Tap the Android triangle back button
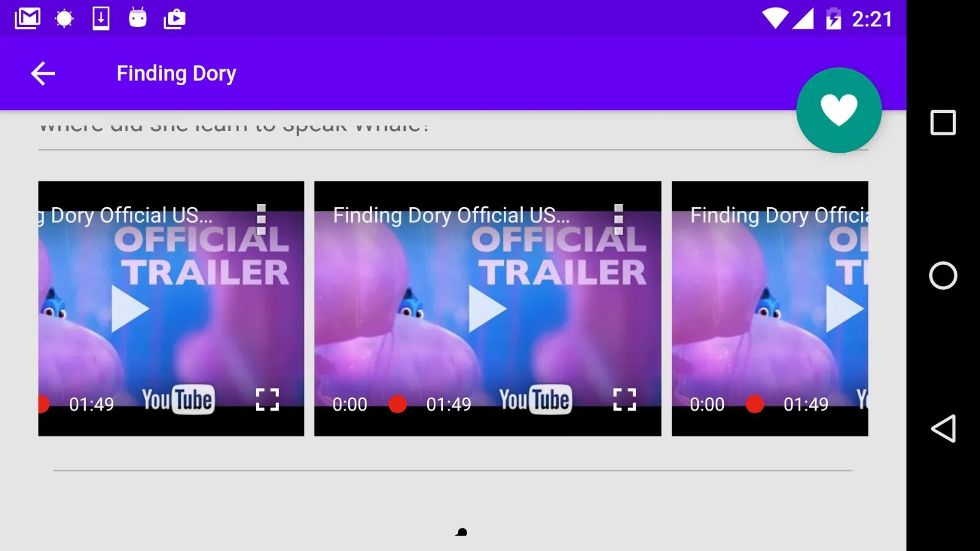 point(943,428)
